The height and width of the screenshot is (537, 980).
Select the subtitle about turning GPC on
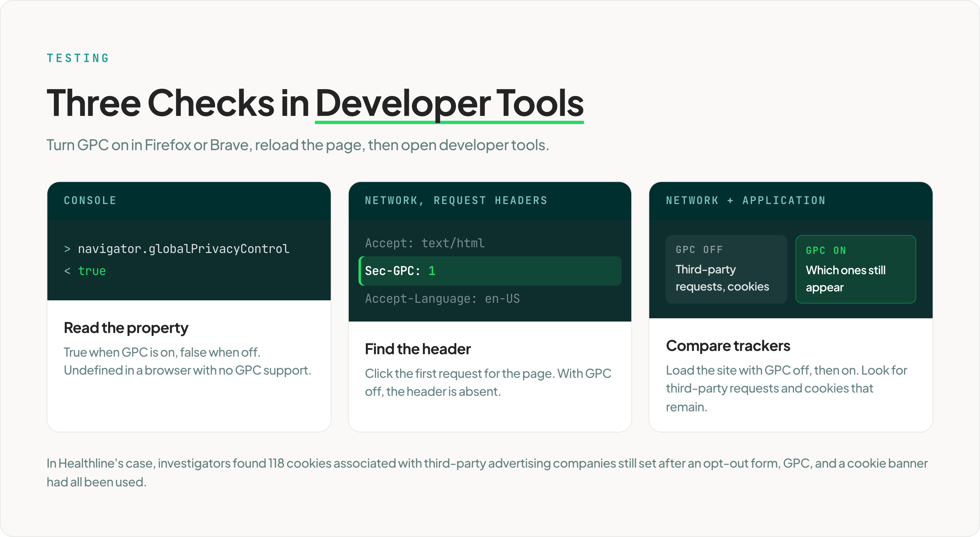[298, 145]
